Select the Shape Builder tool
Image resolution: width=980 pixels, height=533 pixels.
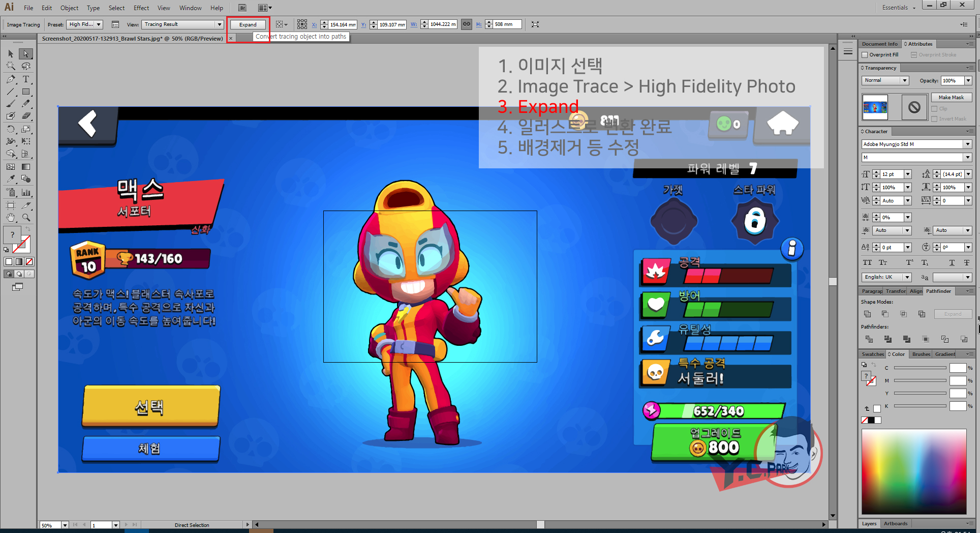pos(11,154)
